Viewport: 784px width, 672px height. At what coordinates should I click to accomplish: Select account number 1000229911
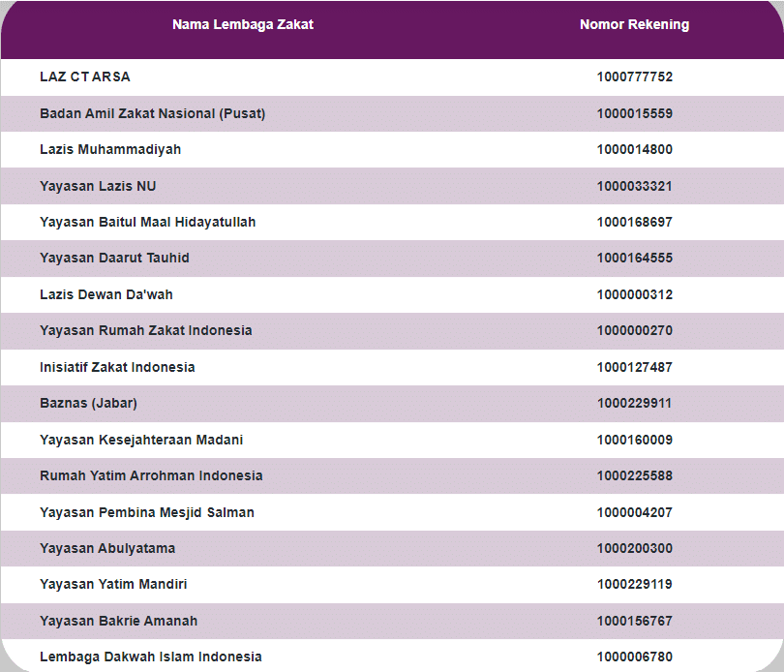(x=635, y=404)
